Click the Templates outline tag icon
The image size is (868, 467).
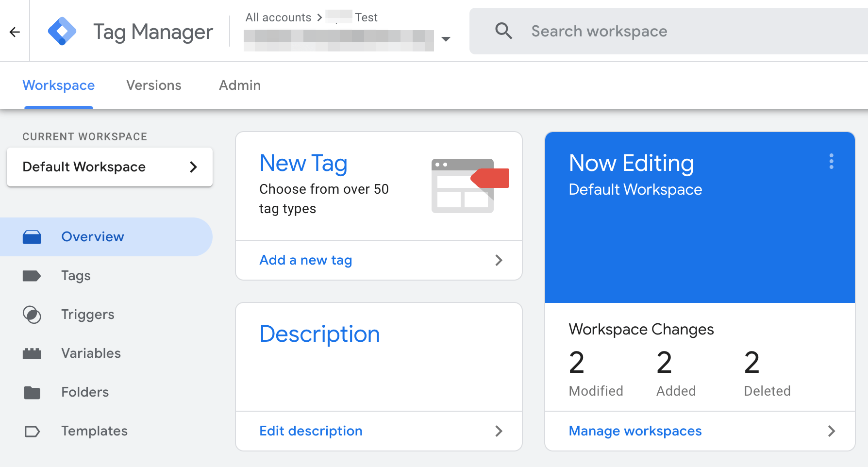point(32,431)
